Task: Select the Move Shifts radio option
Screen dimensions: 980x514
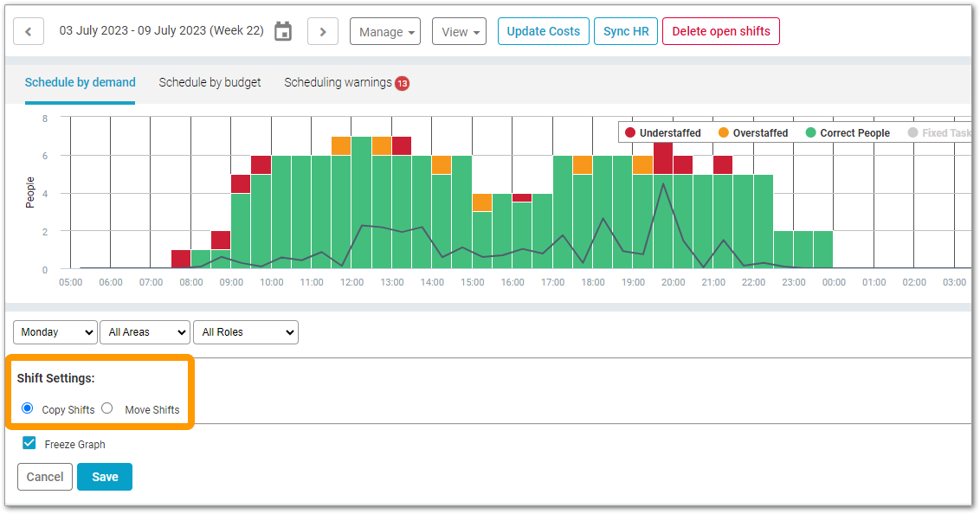Action: [107, 408]
